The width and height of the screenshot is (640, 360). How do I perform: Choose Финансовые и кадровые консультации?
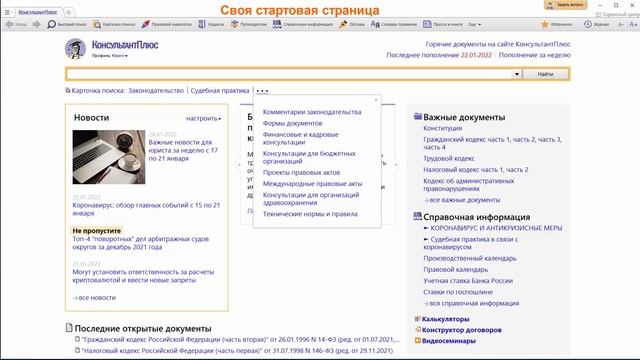(x=300, y=138)
